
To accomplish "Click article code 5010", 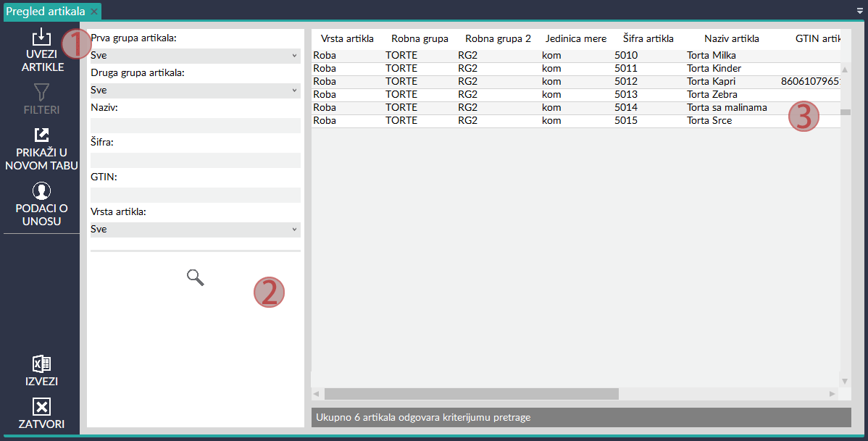I will pyautogui.click(x=626, y=55).
